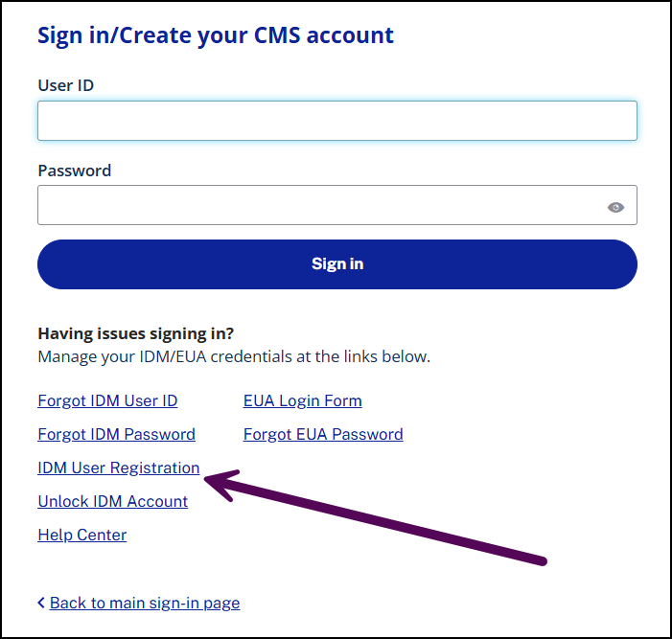Image resolution: width=672 pixels, height=639 pixels.
Task: Click the Sign in/Create your CMS account heading
Action: coord(216,36)
